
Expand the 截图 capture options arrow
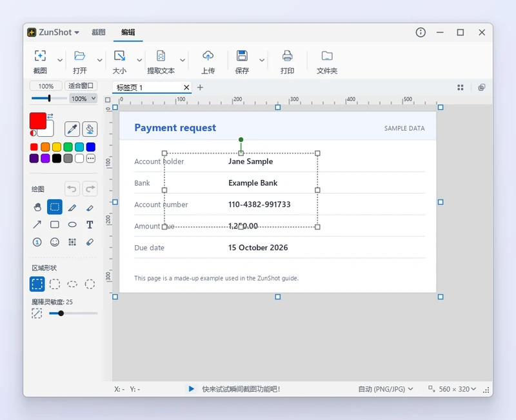[60, 60]
